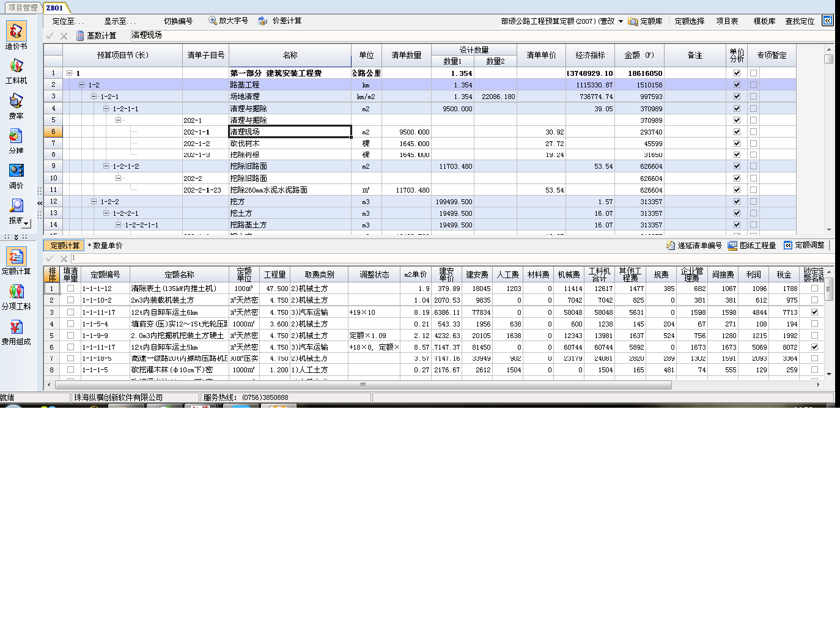Viewport: 840px width, 626px height.
Task: Click the horizontal scrollbar of quota table
Action: tap(363, 385)
